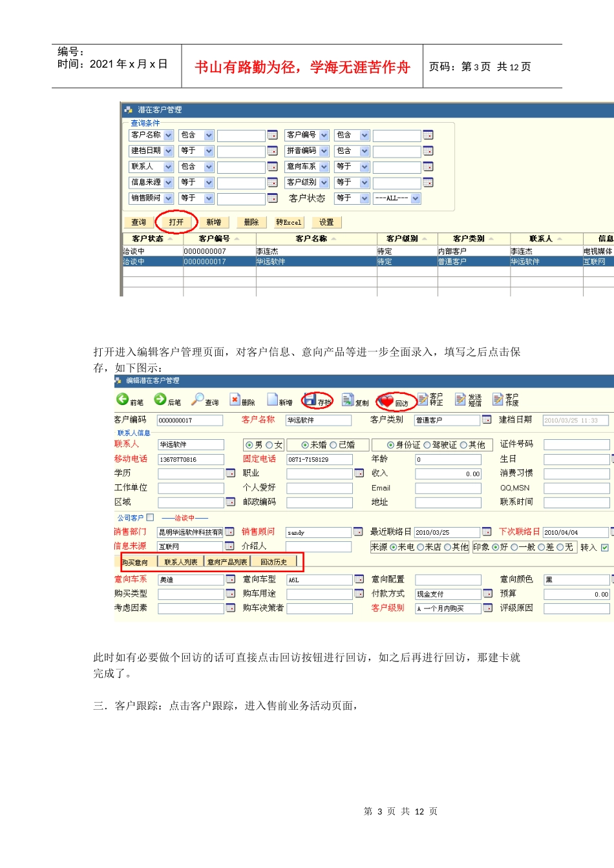Toggle the 公司客户 checkbox
The image size is (614, 868).
[150, 517]
